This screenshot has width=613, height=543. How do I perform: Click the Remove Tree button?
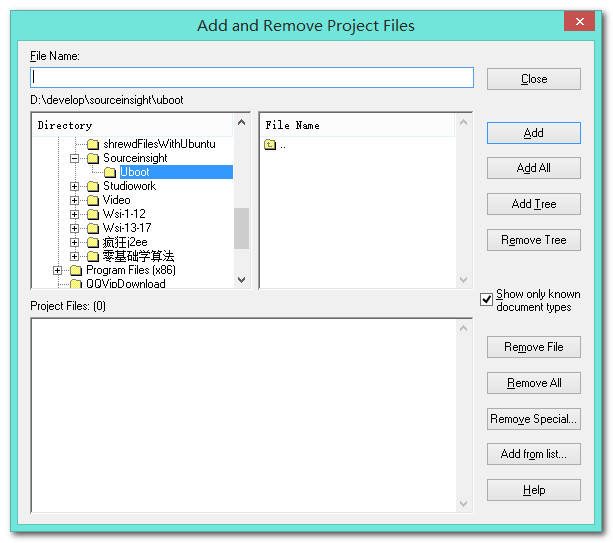(x=533, y=240)
